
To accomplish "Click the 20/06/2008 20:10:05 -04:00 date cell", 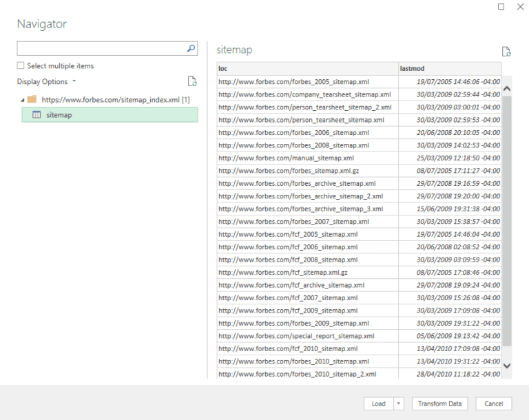I will (x=450, y=133).
